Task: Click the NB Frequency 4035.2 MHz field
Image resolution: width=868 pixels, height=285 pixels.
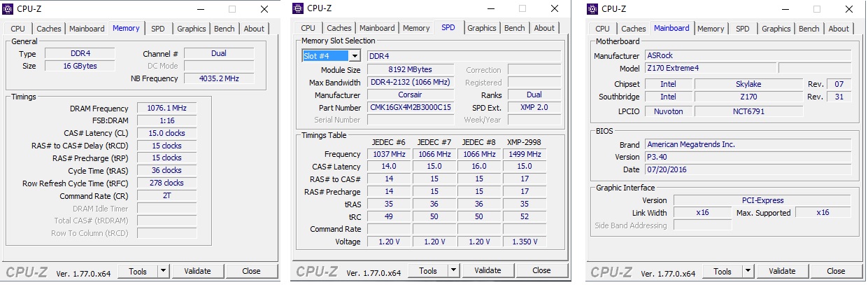Action: [x=219, y=78]
